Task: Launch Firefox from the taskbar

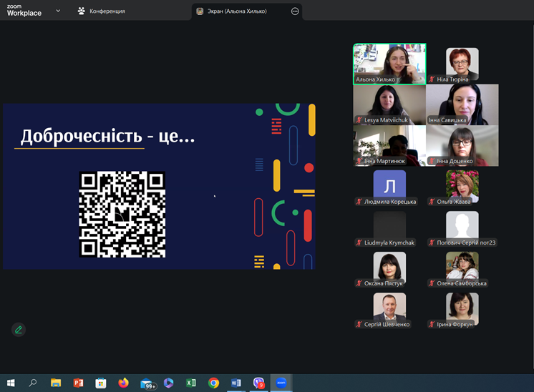Action: pyautogui.click(x=123, y=383)
